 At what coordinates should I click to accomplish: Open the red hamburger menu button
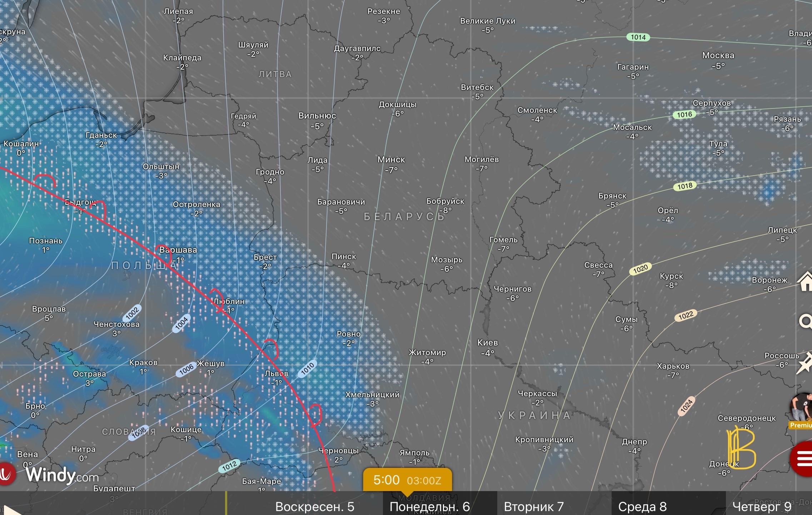(802, 459)
